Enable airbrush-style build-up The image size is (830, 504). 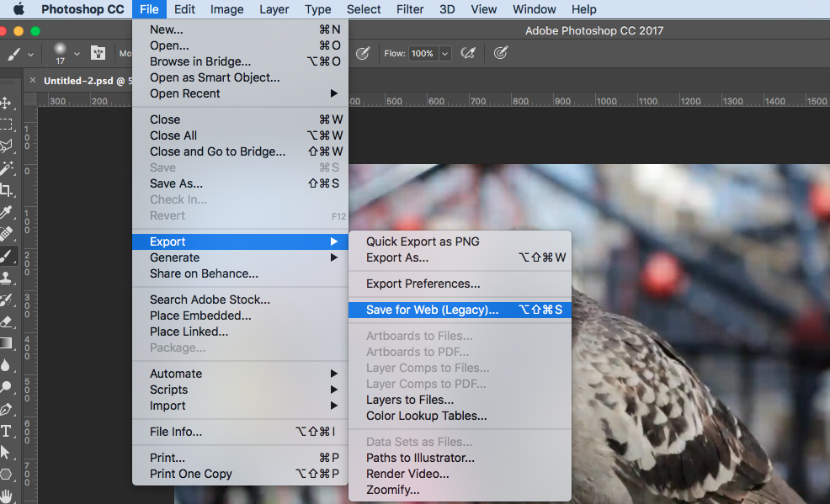(468, 53)
